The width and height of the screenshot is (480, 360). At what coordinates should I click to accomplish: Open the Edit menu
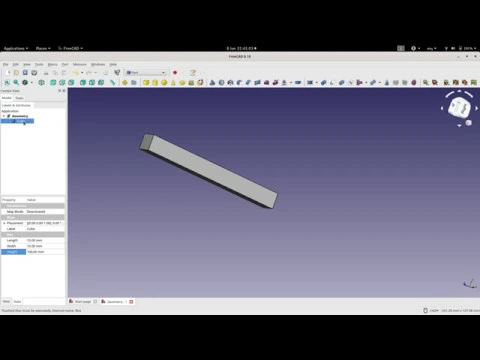(16, 64)
